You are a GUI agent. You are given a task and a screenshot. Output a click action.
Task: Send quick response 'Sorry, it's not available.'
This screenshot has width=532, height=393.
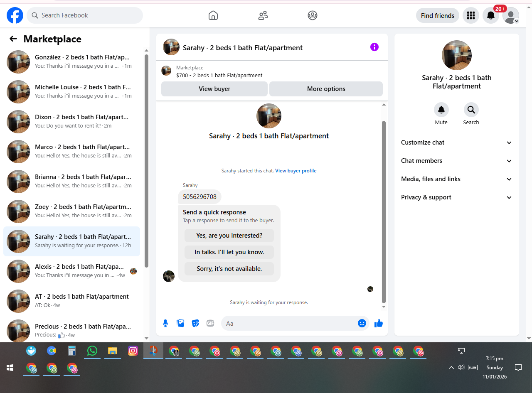pos(229,269)
